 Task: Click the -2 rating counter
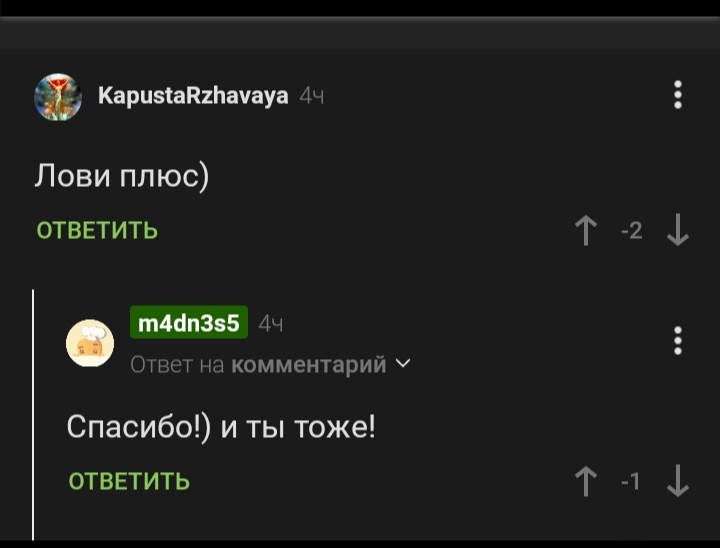(631, 232)
